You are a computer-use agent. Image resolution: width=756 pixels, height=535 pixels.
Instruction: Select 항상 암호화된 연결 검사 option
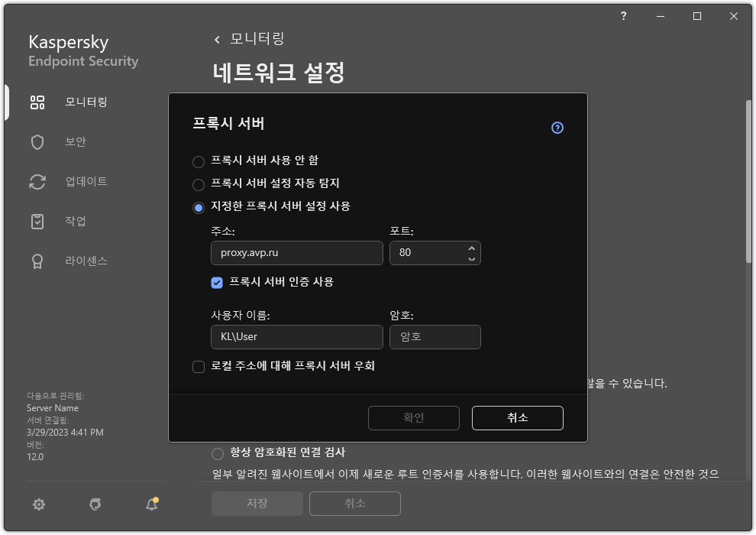tap(217, 452)
